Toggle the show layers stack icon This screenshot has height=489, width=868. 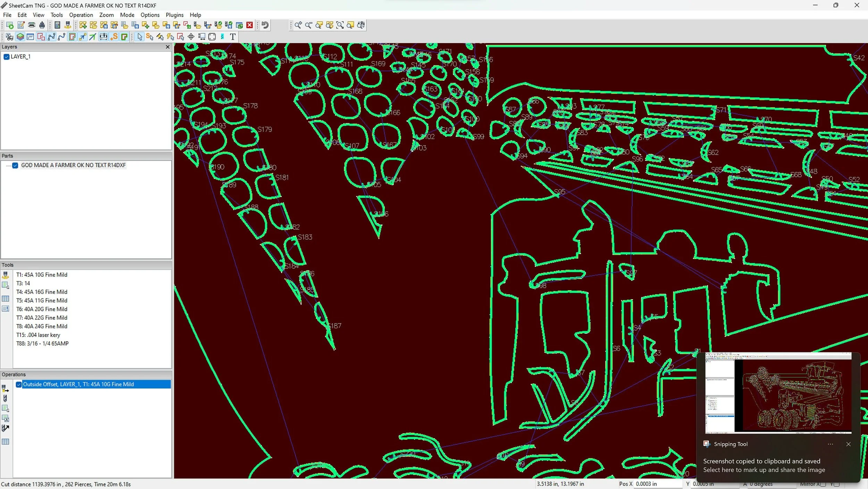coord(20,37)
